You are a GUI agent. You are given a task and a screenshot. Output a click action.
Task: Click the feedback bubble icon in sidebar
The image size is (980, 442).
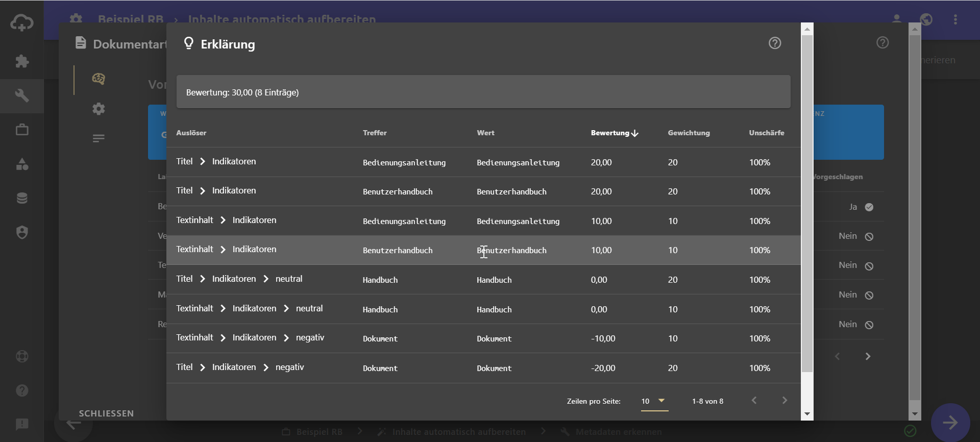pos(22,424)
